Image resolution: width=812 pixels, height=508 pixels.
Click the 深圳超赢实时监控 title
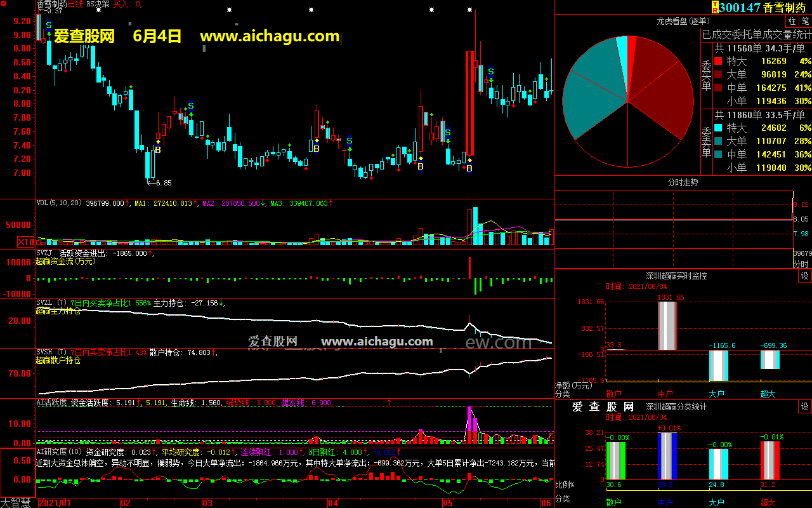pyautogui.click(x=676, y=276)
